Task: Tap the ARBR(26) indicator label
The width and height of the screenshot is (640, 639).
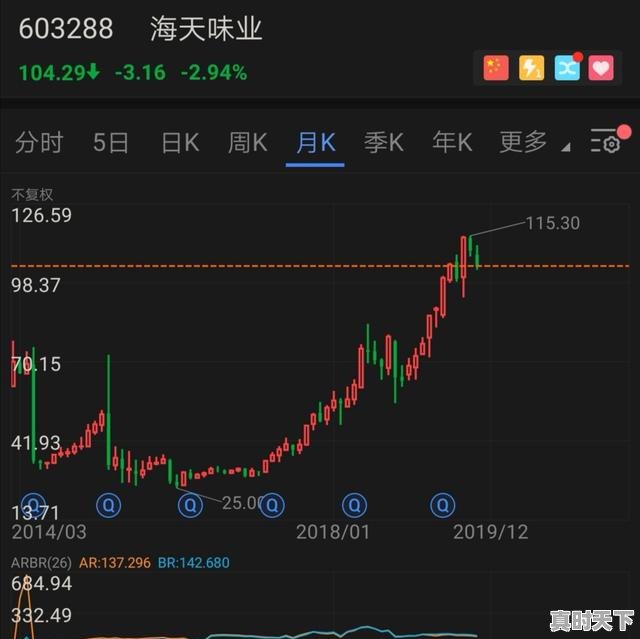Action: click(41, 563)
